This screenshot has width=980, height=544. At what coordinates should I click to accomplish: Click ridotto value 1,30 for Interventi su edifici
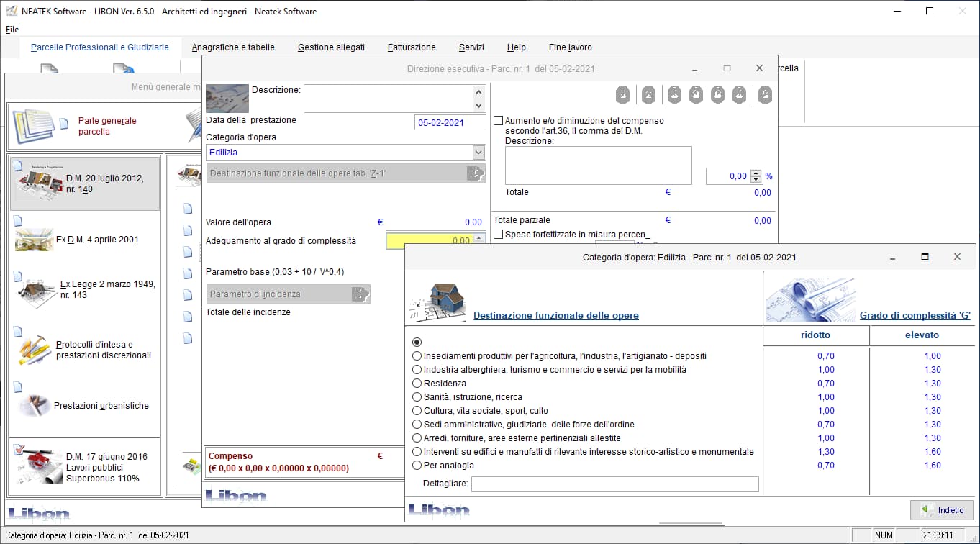coord(826,452)
